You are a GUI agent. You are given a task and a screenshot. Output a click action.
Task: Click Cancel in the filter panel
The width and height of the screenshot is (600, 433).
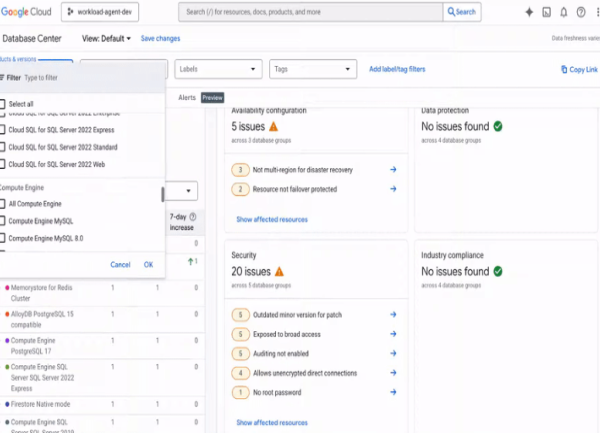120,265
